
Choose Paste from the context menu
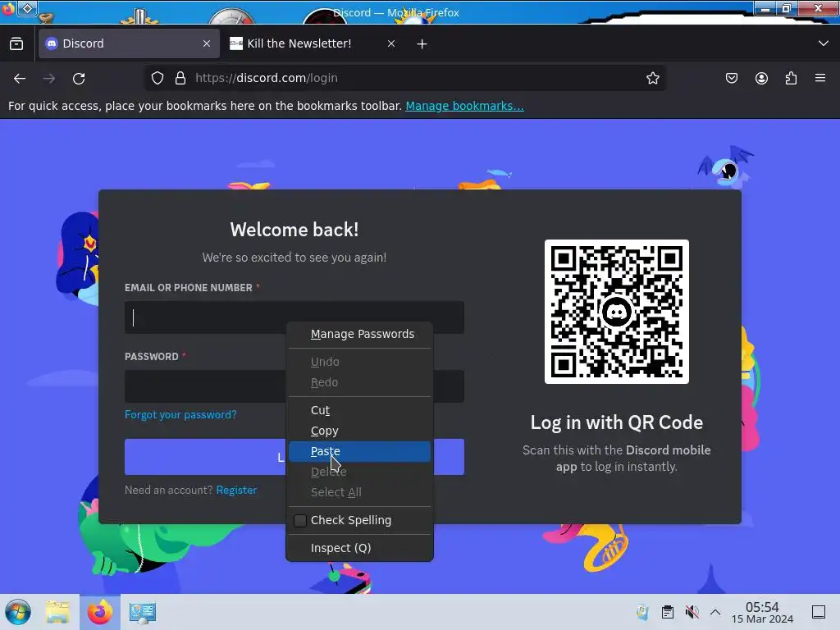coord(359,452)
